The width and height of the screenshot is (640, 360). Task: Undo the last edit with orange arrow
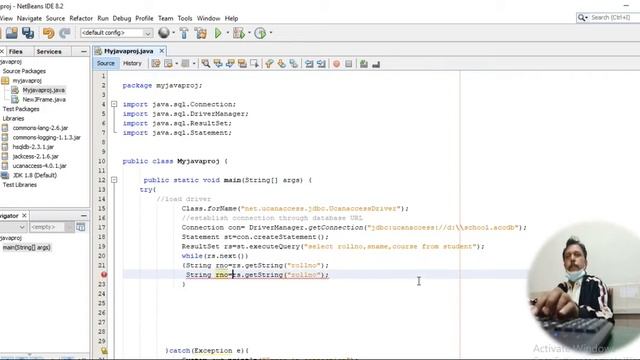coord(48,33)
